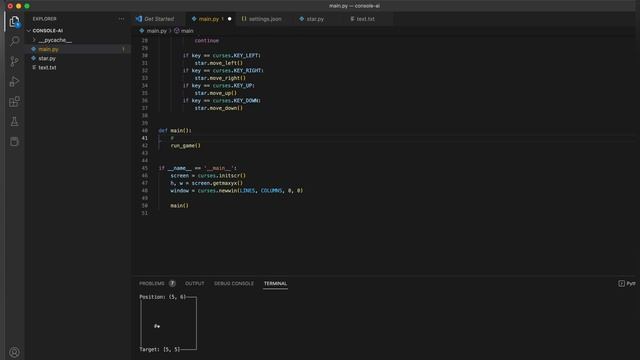Open main.py in the file explorer
Screen dimensions: 640x360
point(48,49)
